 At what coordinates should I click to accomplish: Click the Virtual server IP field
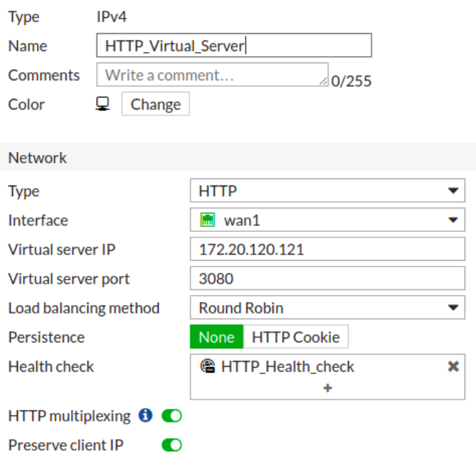(x=327, y=249)
